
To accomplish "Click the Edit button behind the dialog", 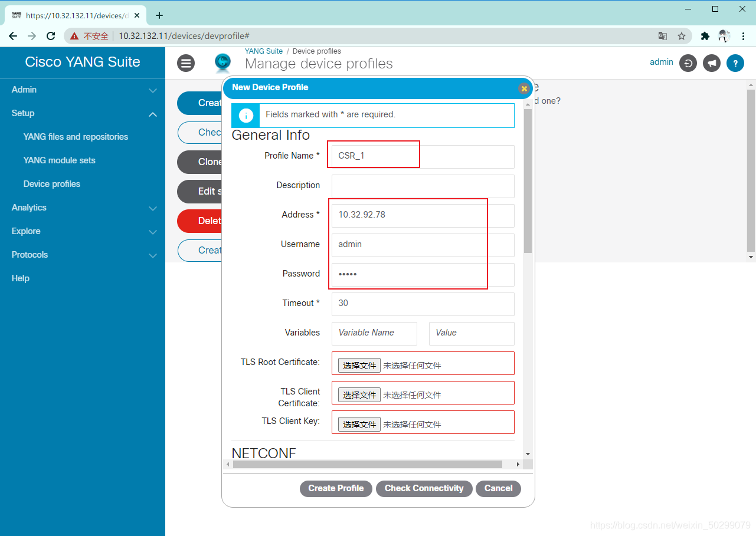I will tap(200, 192).
